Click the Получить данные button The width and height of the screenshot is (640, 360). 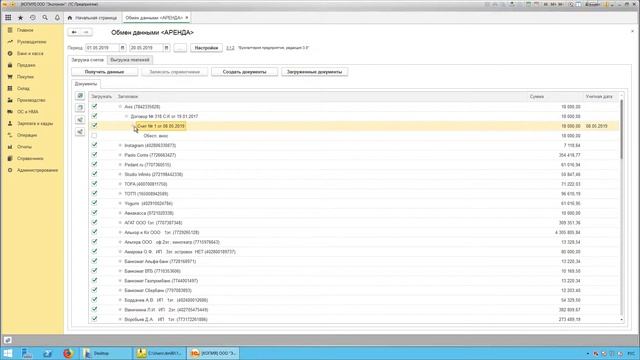(104, 72)
